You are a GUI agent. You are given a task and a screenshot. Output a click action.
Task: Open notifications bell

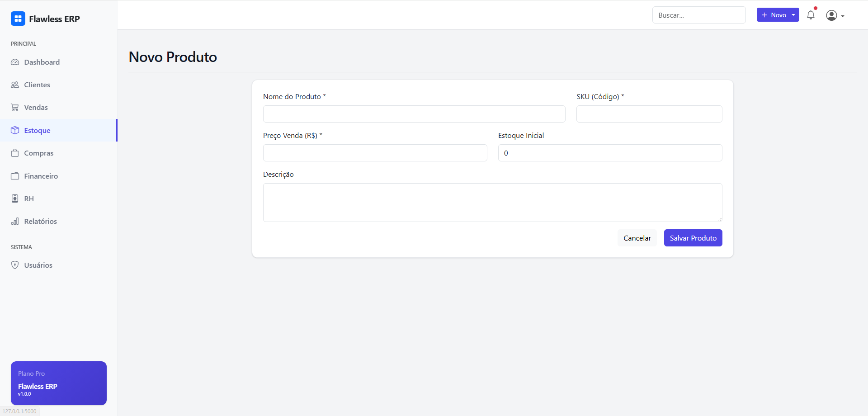click(811, 15)
